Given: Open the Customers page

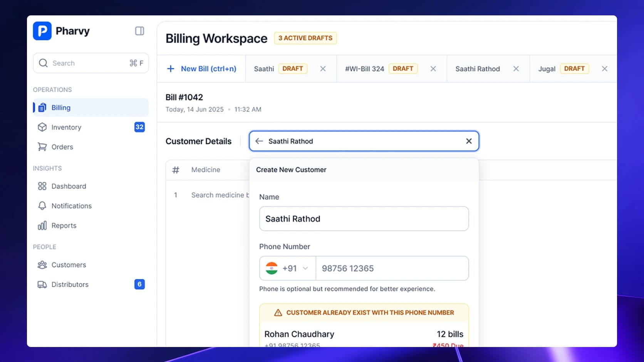Looking at the screenshot, I should point(91,265).
